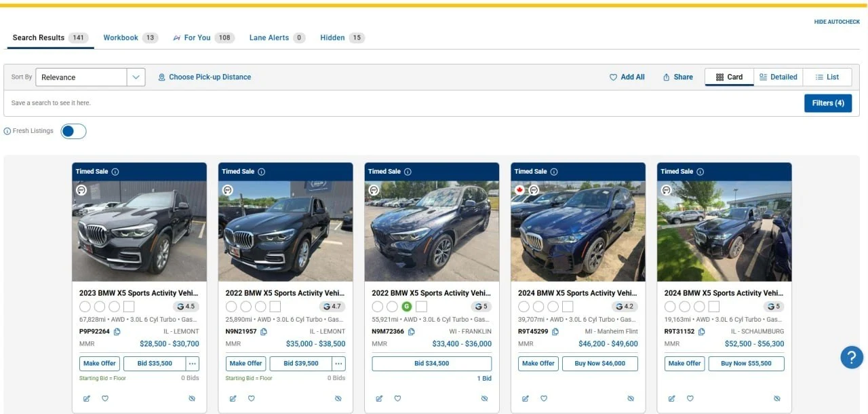Copy VIN R9T31152 with the copy icon
The height and width of the screenshot is (414, 868).
(701, 332)
